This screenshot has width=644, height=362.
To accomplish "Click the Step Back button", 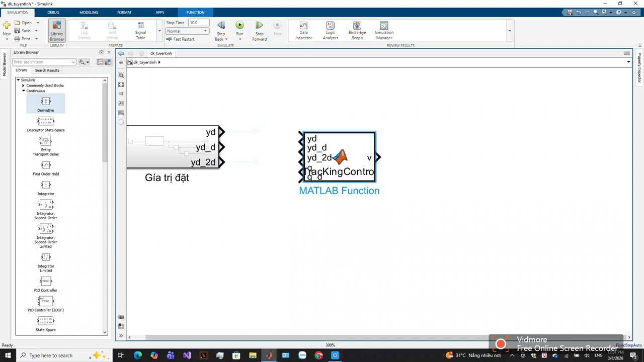I will coord(221,31).
